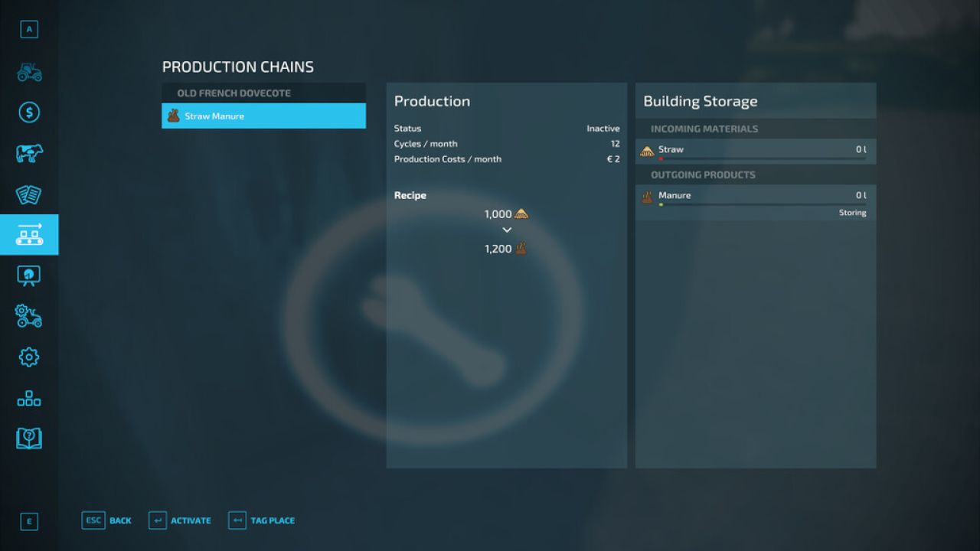Viewport: 980px width, 551px height.
Task: Select the production chains conveyor icon
Action: pyautogui.click(x=29, y=235)
